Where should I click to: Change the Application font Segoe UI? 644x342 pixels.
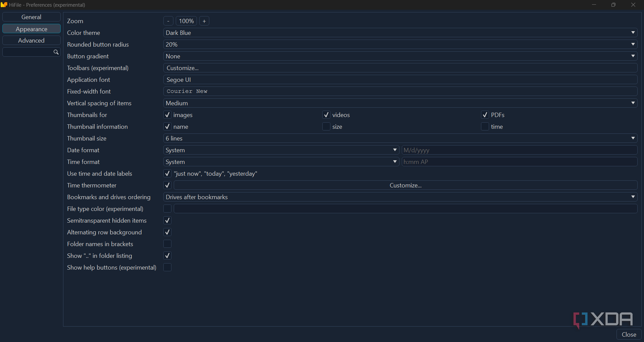400,80
